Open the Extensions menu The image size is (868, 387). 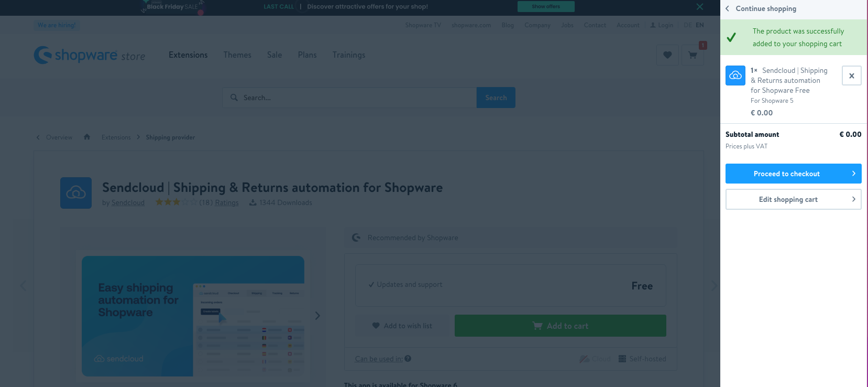click(x=188, y=55)
